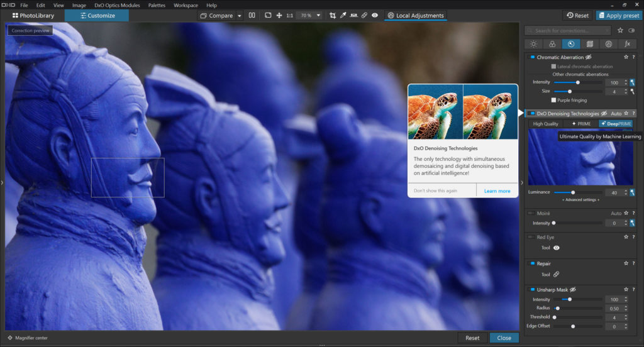The image size is (644, 347).
Task: Select High Quality denoising mode
Action: coord(546,124)
